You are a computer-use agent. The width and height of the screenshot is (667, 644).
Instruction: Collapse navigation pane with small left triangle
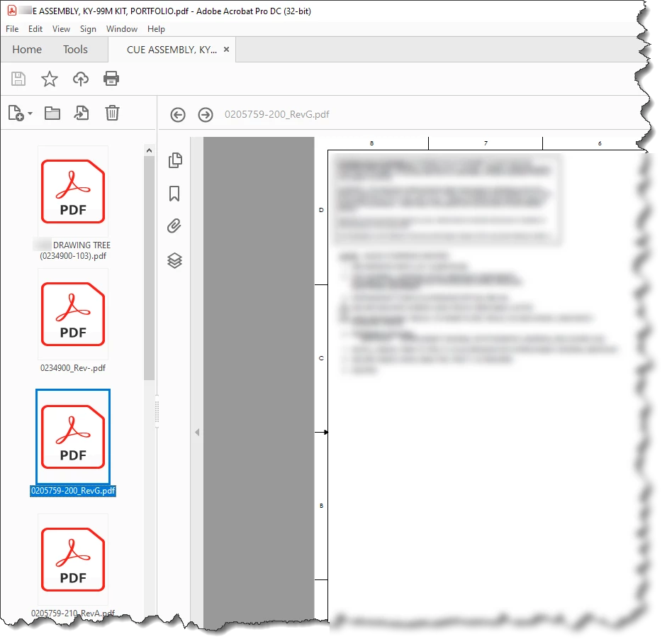(x=197, y=433)
